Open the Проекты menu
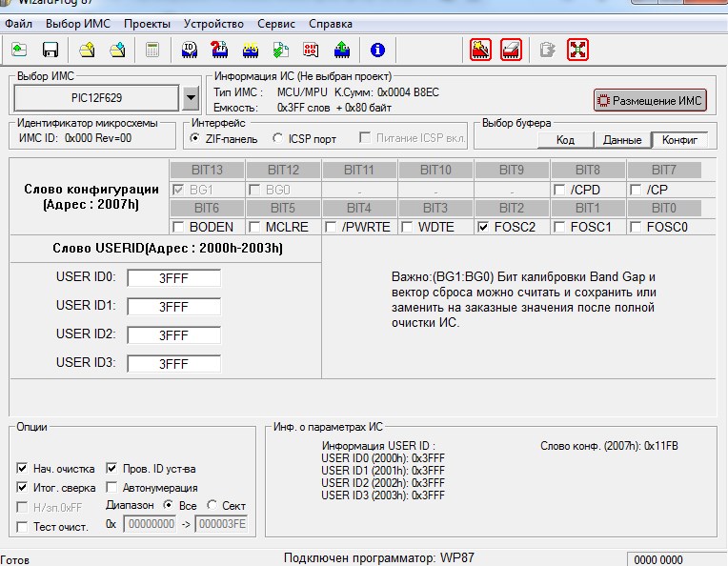This screenshot has width=728, height=566. 147,24
